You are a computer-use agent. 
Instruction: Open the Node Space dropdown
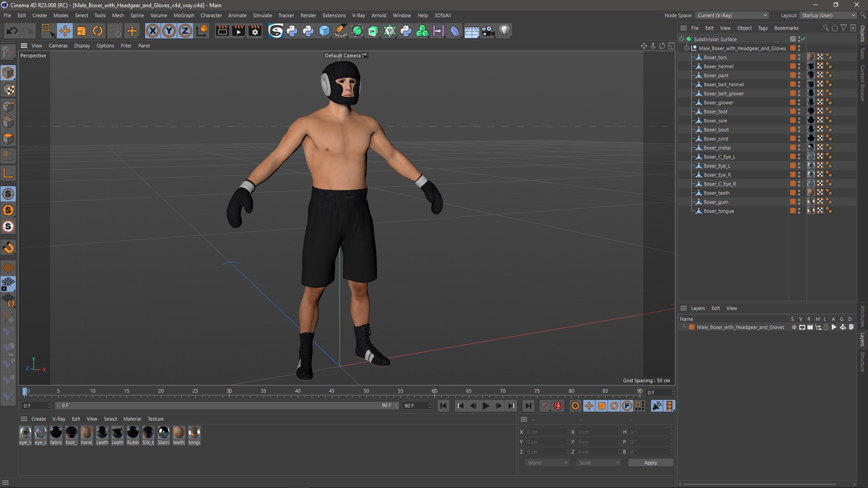click(732, 15)
